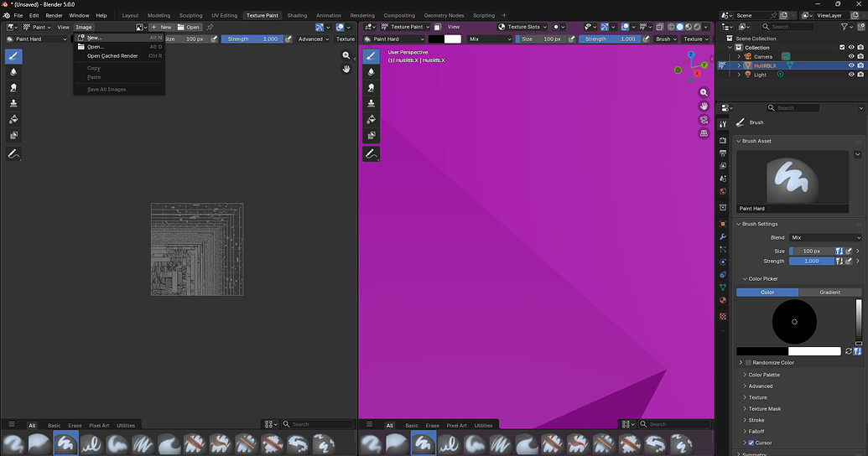Click the New image button in header
The image size is (868, 456).
pyautogui.click(x=161, y=27)
